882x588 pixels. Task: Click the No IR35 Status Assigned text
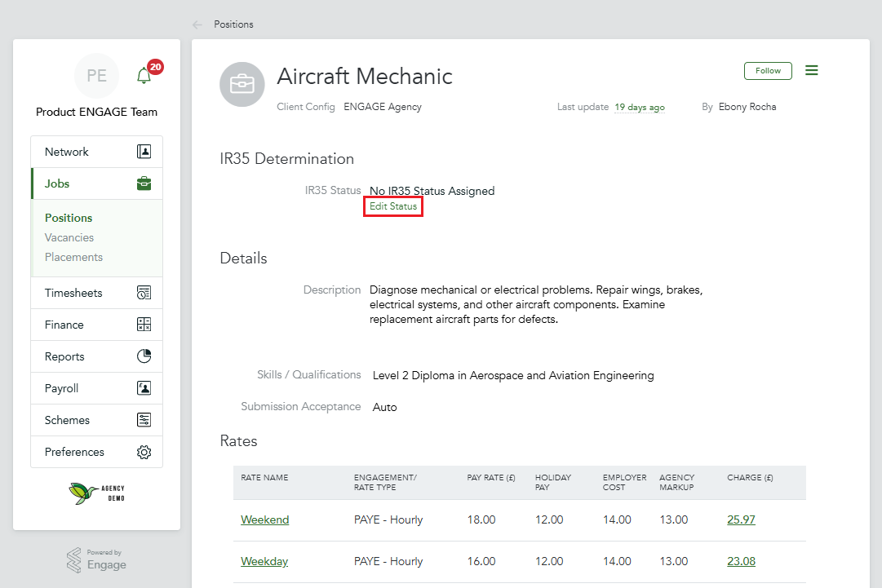point(432,191)
